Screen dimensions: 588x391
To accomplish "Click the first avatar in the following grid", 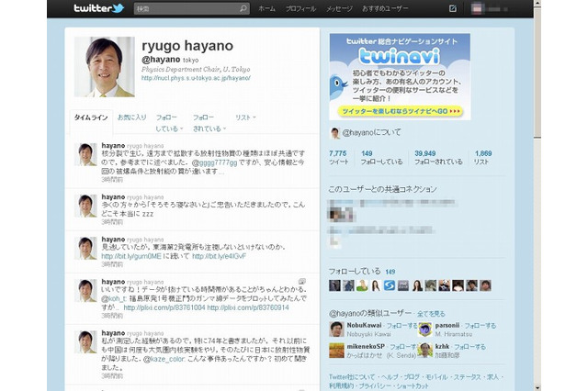I will [x=334, y=285].
